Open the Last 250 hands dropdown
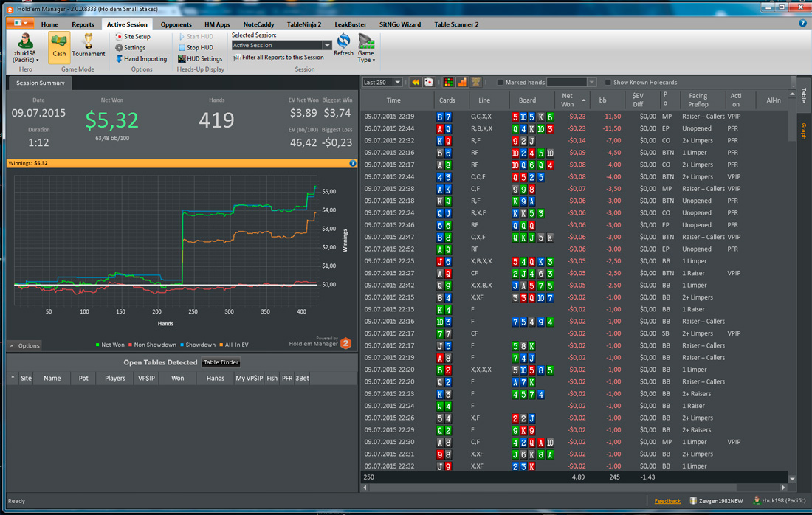Screen dimensions: 812x515 coord(382,83)
